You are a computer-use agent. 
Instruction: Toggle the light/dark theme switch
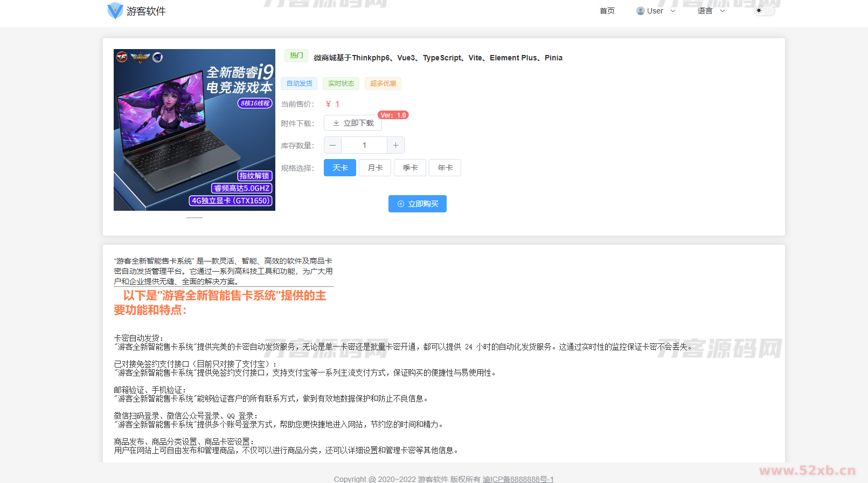click(x=763, y=11)
